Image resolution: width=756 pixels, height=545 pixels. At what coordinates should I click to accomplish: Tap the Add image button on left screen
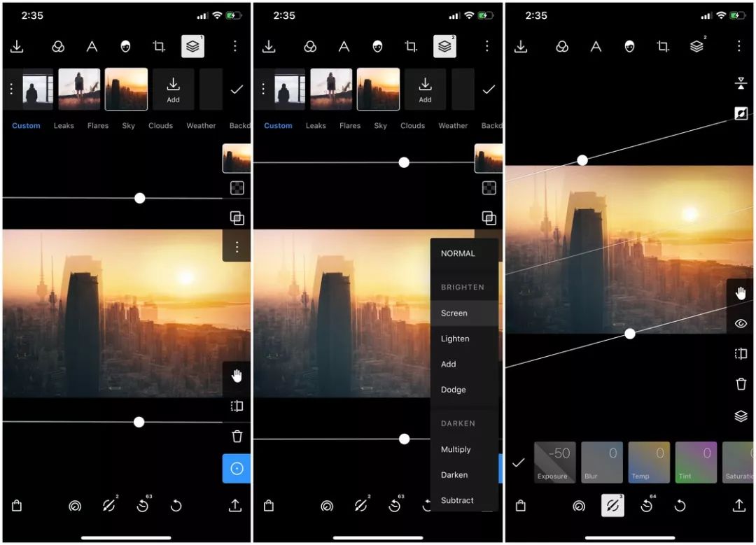click(173, 90)
